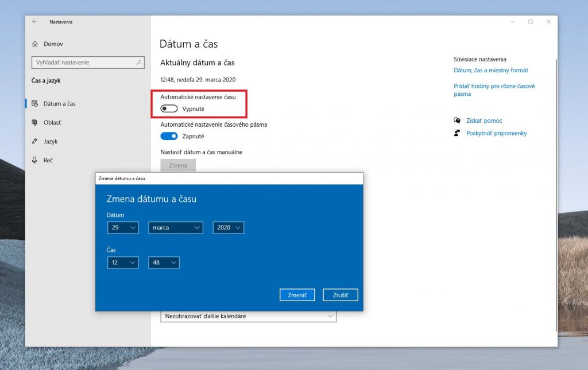Select Reč sidebar item
The height and width of the screenshot is (370, 588).
pos(48,160)
